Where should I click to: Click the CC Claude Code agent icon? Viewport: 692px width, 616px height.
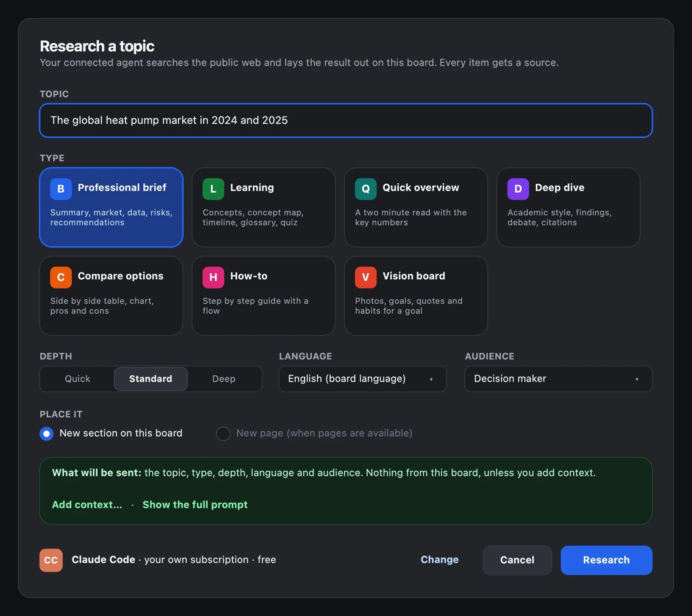pyautogui.click(x=51, y=560)
